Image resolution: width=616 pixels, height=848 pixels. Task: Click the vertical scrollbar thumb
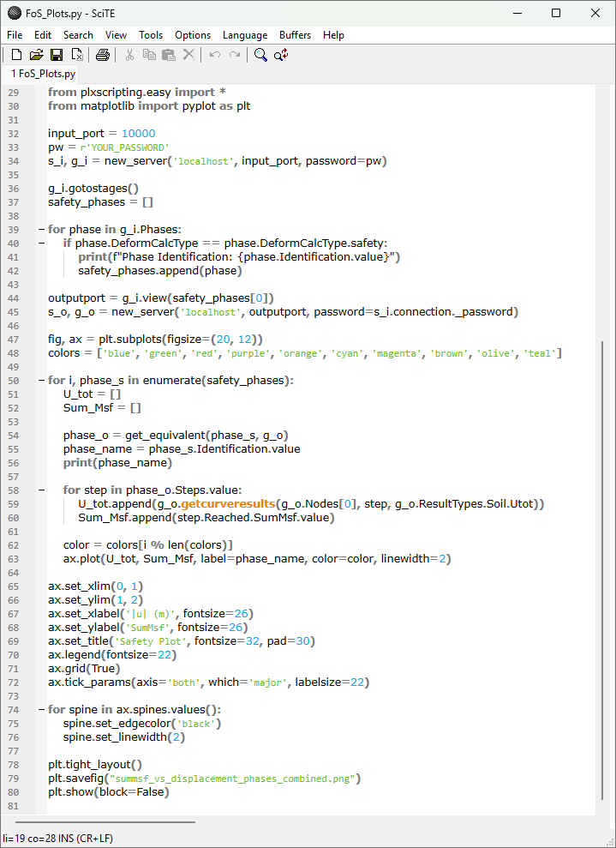point(602,569)
